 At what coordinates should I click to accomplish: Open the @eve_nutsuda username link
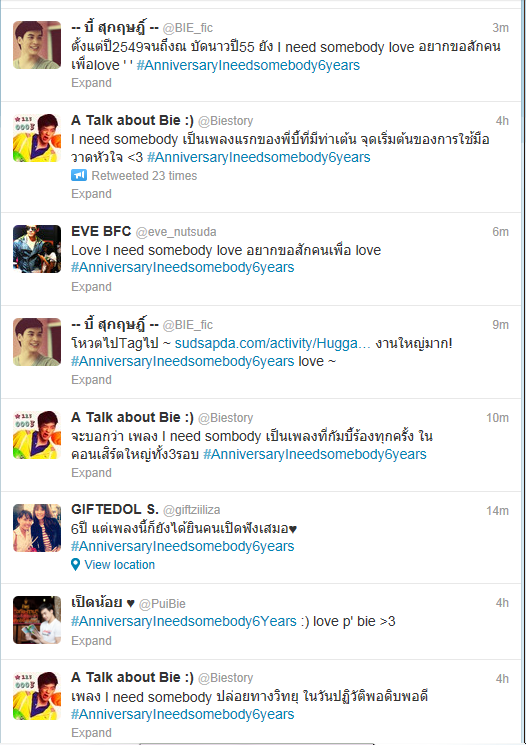coord(176,232)
